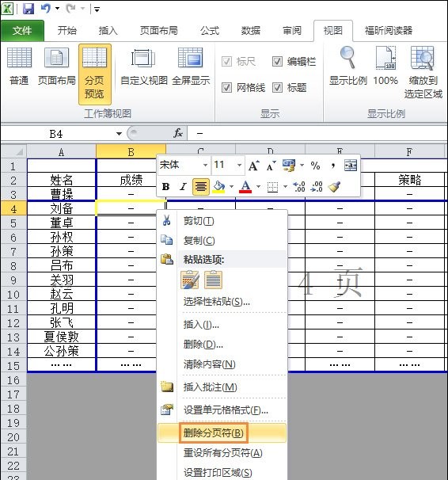Image resolution: width=448 pixels, height=480 pixels.
Task: Toggle italic in mini toolbar
Action: (183, 186)
